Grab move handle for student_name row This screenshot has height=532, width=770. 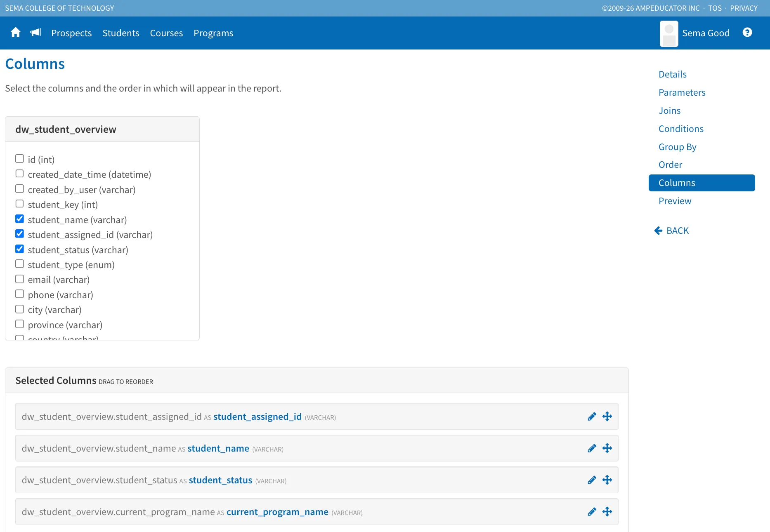tap(607, 448)
